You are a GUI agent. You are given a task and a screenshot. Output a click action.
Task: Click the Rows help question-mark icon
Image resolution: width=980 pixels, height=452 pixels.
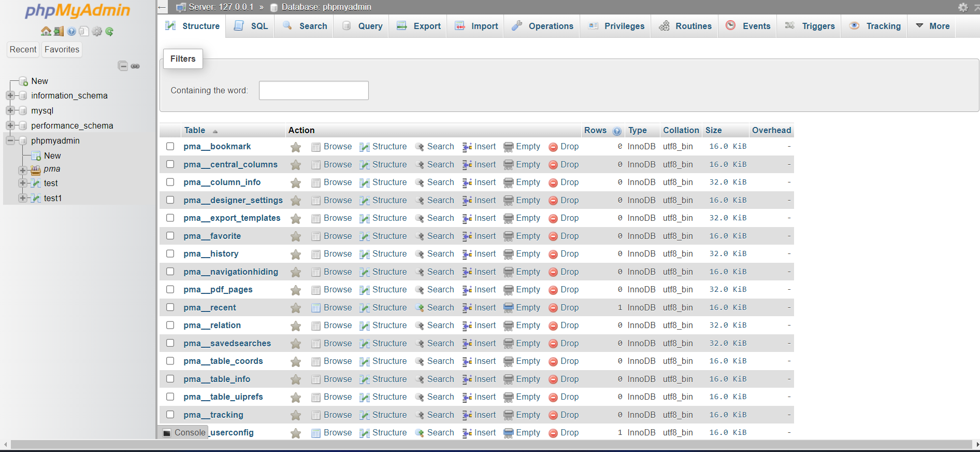[x=617, y=131]
